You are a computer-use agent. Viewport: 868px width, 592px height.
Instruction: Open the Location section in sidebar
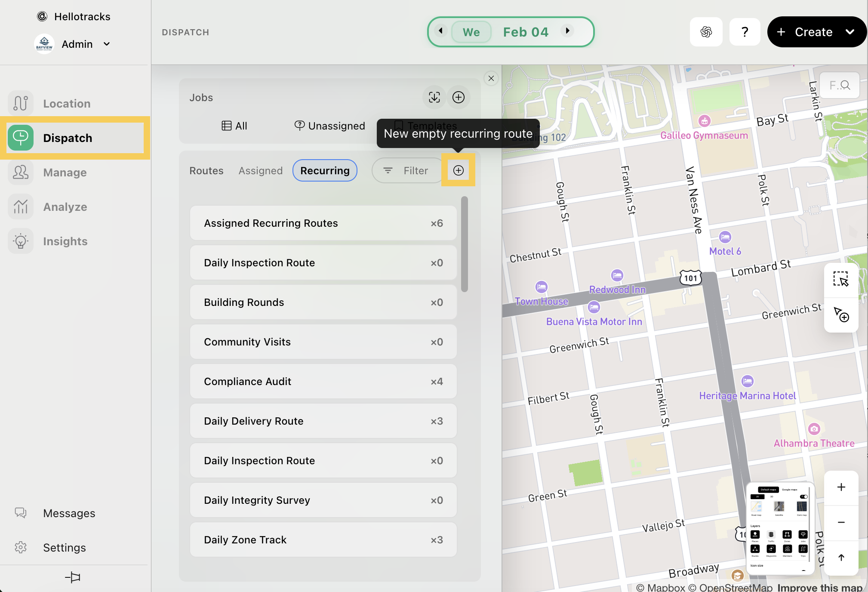pos(67,104)
